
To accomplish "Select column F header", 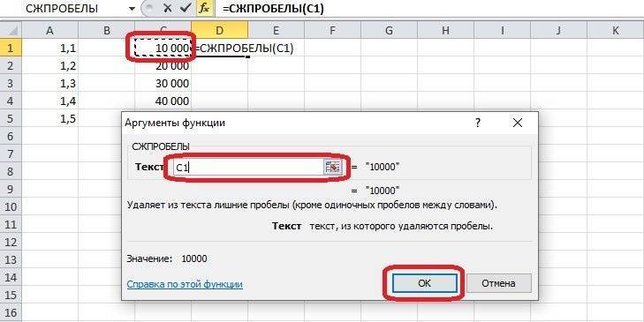I will tap(332, 30).
